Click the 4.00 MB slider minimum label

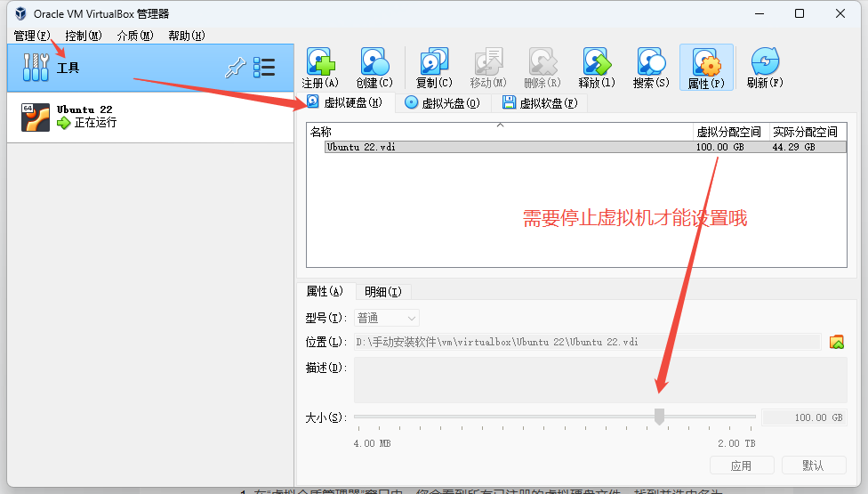click(x=372, y=443)
